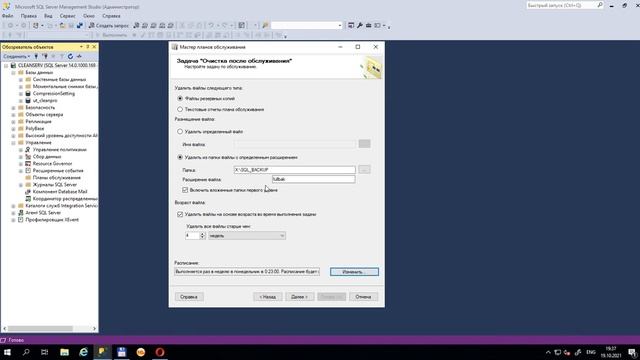Toggle Включить вложенные папки первого уровня checkbox
The height and width of the screenshot is (360, 640).
coord(185,190)
